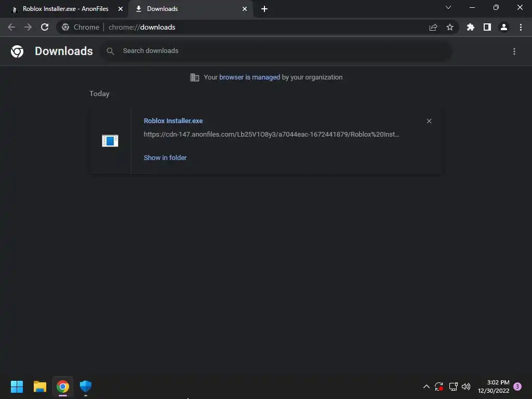Click the Chrome taskbar icon

coord(63,387)
